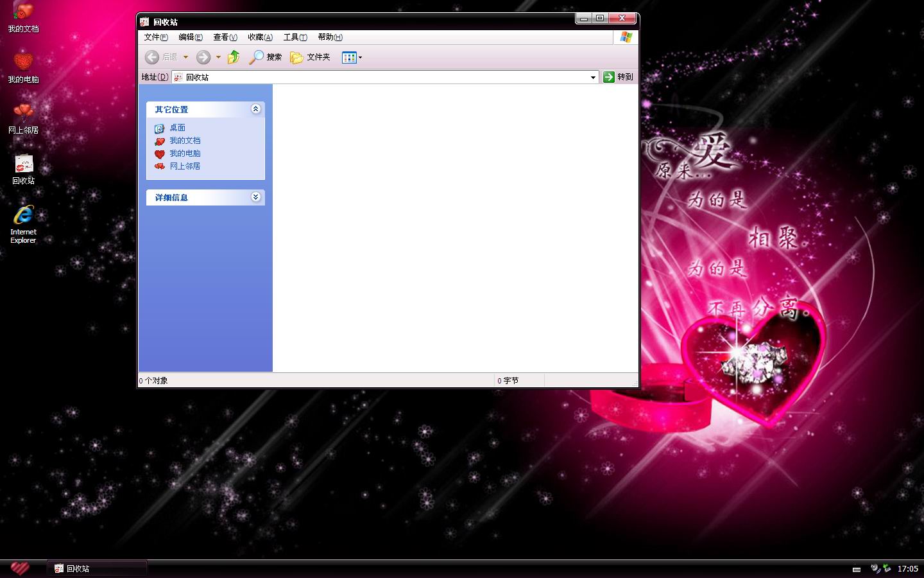Click the 桌面 icon in side panel
924x578 pixels.
click(160, 128)
